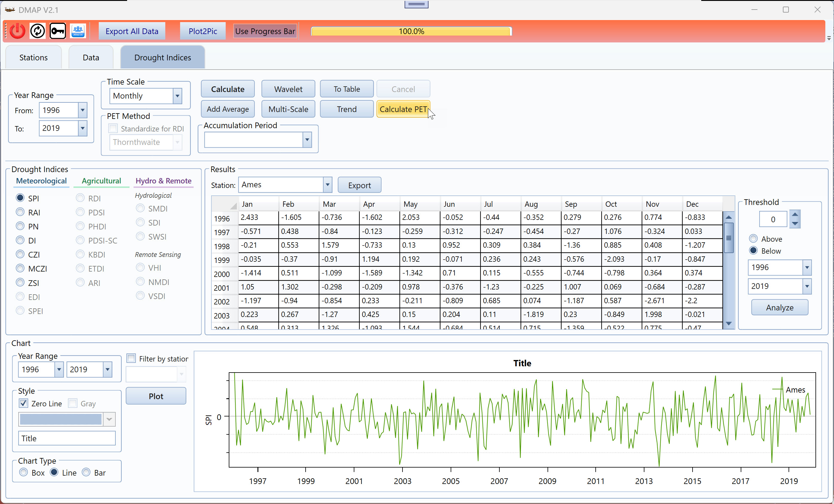Select Box chart type
This screenshot has height=504, width=834.
[x=23, y=472]
